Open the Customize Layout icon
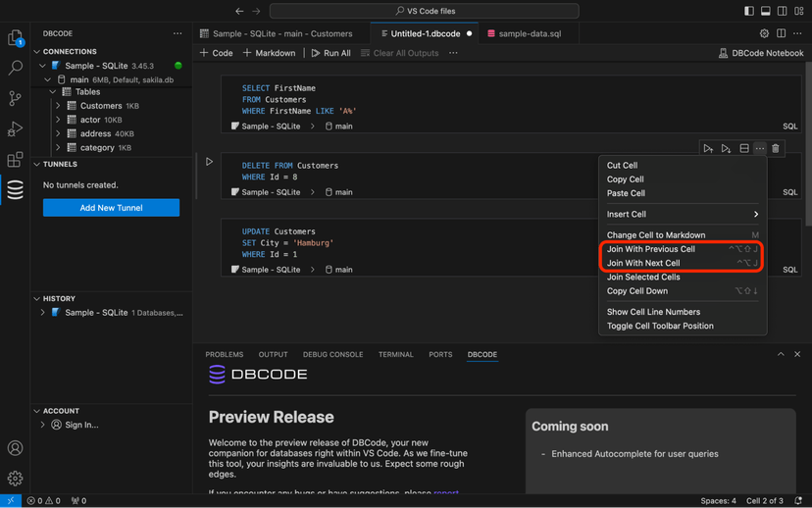Image resolution: width=812 pixels, height=508 pixels. click(798, 11)
